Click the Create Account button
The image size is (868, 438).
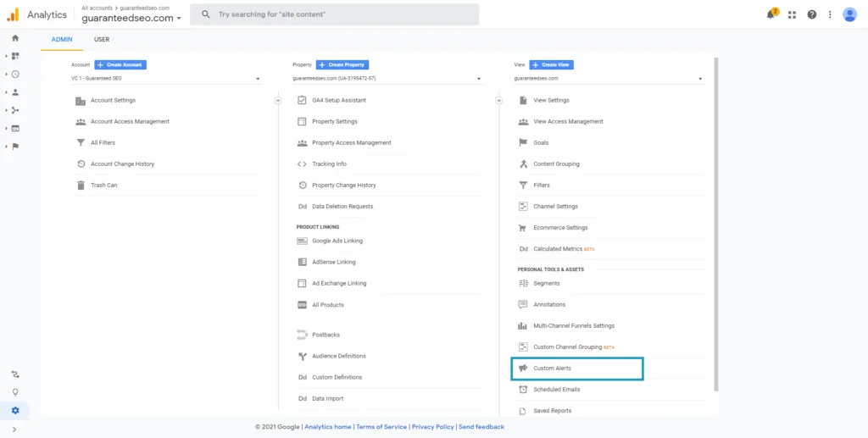point(120,64)
